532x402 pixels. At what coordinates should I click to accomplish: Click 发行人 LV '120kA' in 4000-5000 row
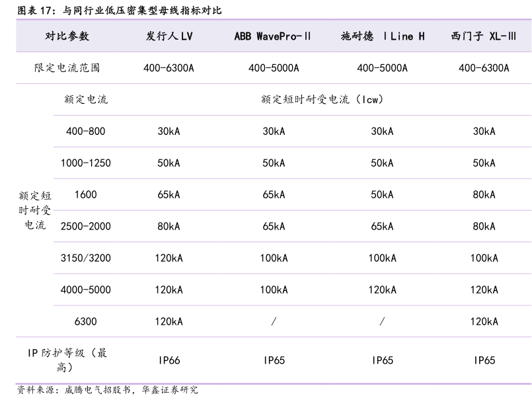[x=169, y=290]
